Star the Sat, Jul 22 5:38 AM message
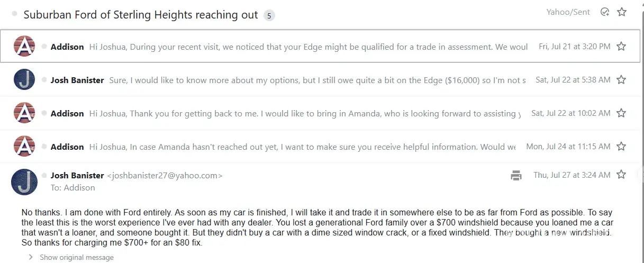 621,80
